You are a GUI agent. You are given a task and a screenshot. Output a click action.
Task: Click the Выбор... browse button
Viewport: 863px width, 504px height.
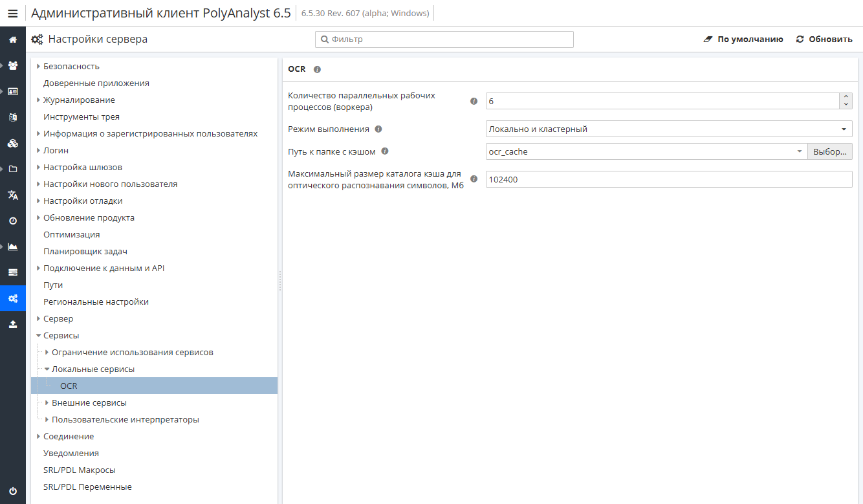(830, 151)
